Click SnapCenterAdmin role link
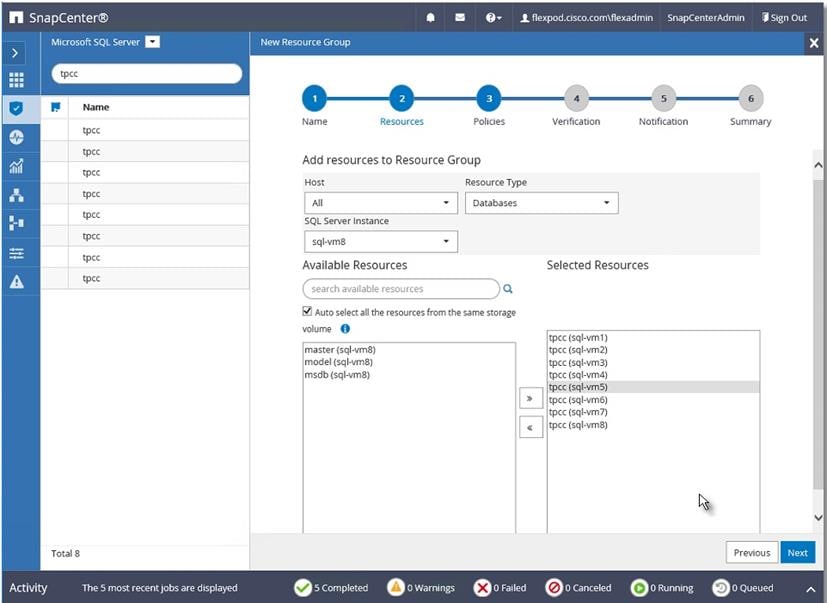Screen dimensions: 827x603 [x=705, y=17]
